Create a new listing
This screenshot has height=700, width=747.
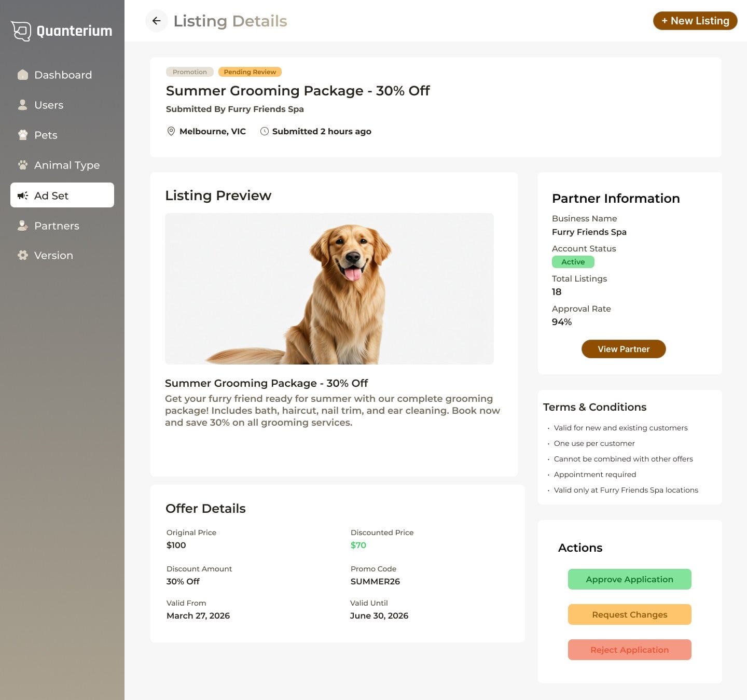pos(695,21)
